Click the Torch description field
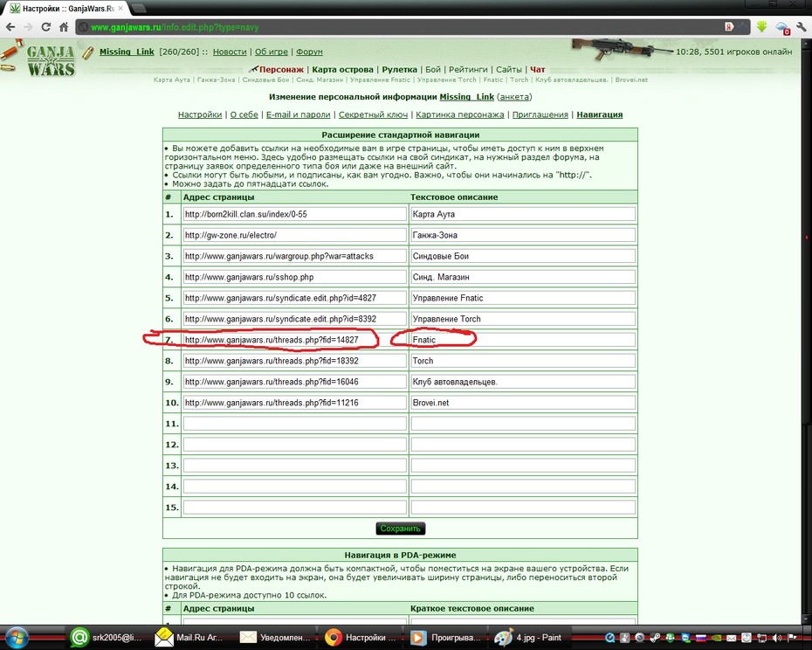Image resolution: width=812 pixels, height=650 pixels. [x=523, y=361]
